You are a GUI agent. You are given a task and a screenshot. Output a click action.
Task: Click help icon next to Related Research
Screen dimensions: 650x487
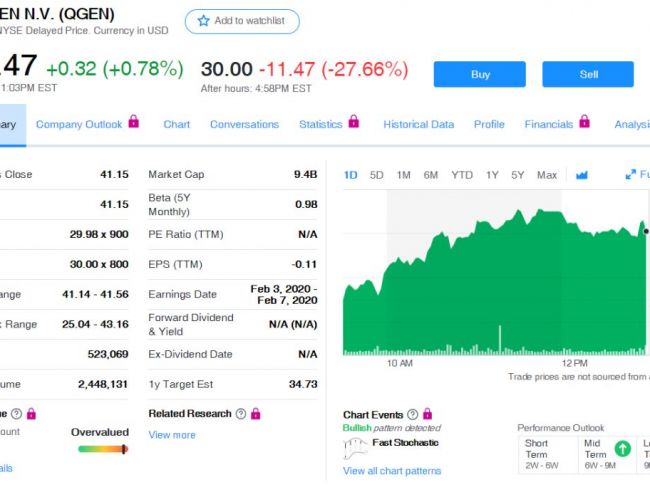[241, 414]
